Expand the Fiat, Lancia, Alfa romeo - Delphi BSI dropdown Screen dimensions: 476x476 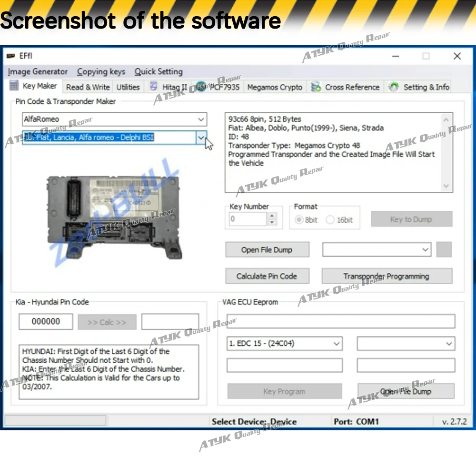click(x=201, y=138)
